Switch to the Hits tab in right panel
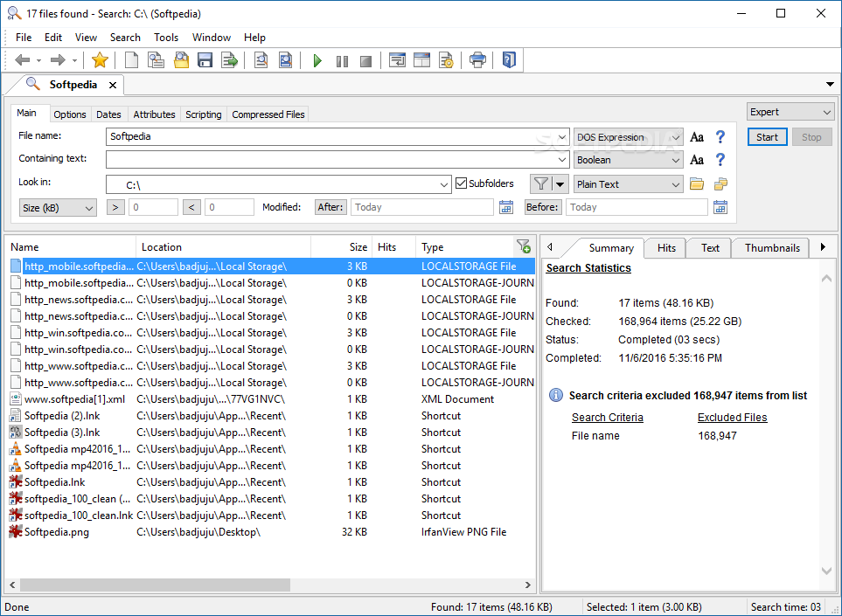 tap(666, 248)
